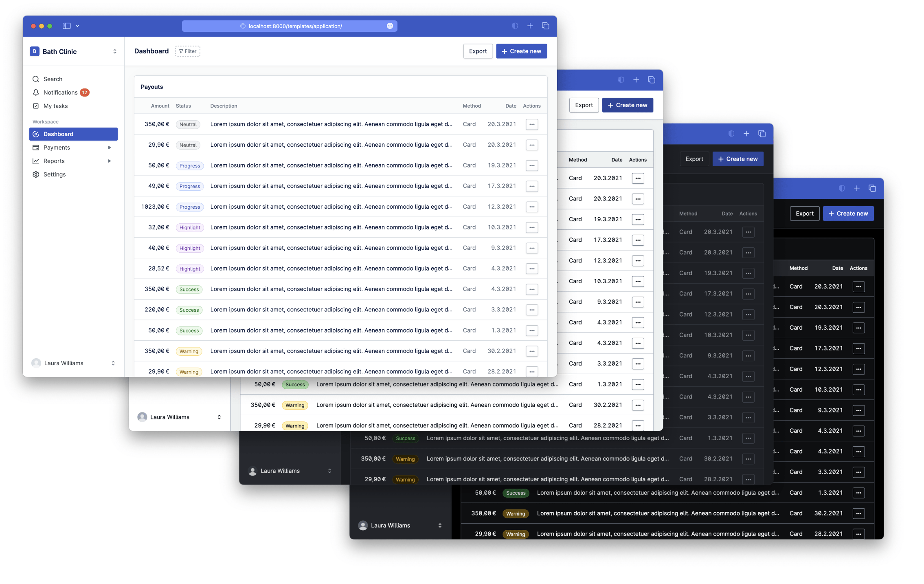Toggle the Warning status badge on 350,00€ row
924x584 pixels.
pos(188,350)
